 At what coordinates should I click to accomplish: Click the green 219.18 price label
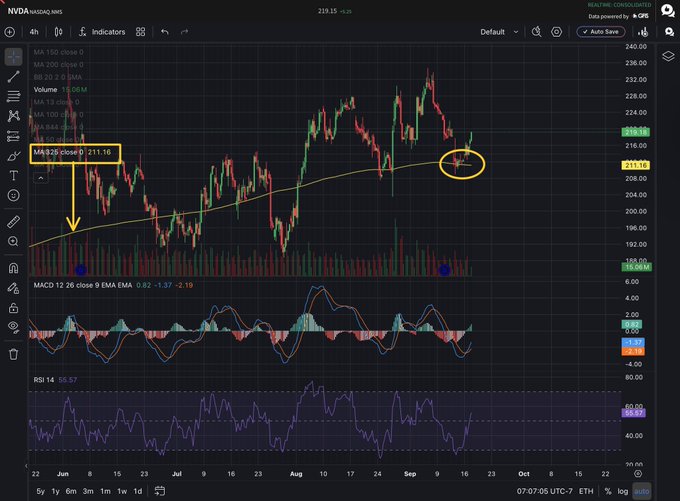[636, 132]
